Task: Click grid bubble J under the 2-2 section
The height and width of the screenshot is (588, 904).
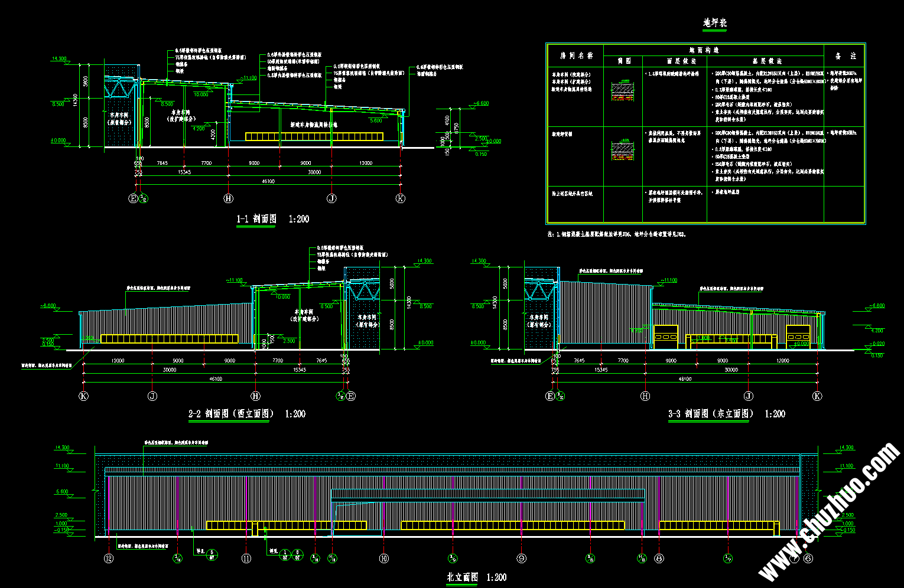Action: (x=153, y=396)
